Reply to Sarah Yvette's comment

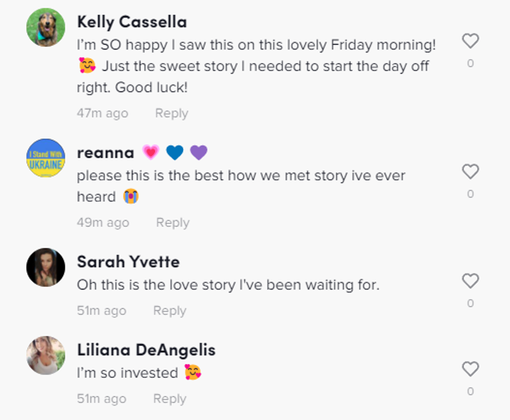169,311
